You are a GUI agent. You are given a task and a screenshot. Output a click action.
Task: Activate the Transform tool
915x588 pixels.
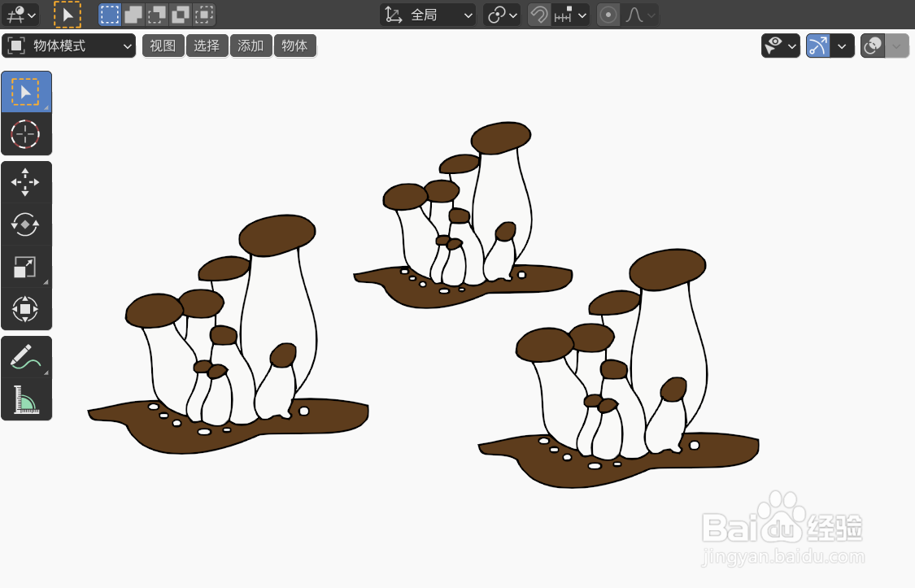click(26, 308)
